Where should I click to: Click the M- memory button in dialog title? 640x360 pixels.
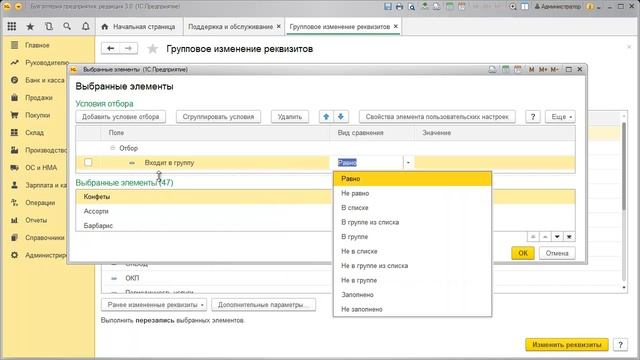[554, 69]
